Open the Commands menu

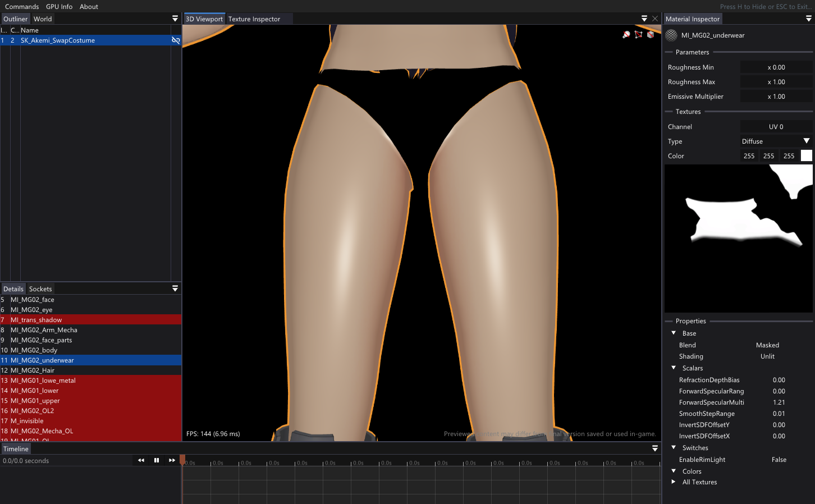pos(22,7)
